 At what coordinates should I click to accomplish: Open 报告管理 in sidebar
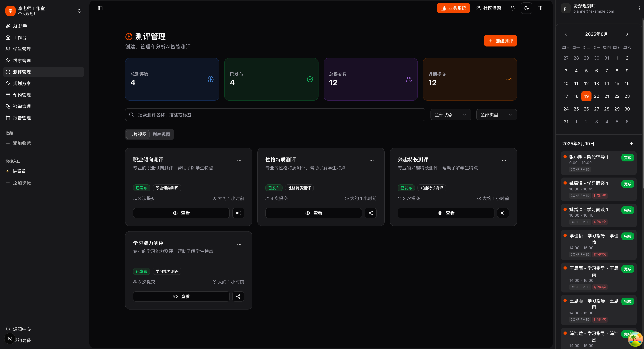[x=22, y=118]
